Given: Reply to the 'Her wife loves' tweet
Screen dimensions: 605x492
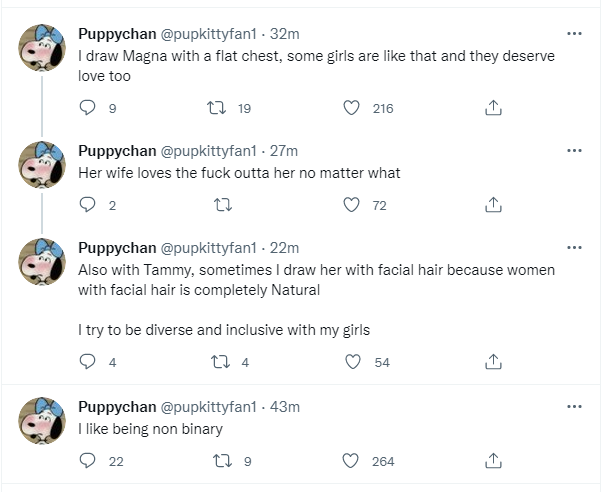Looking at the screenshot, I should tap(87, 205).
